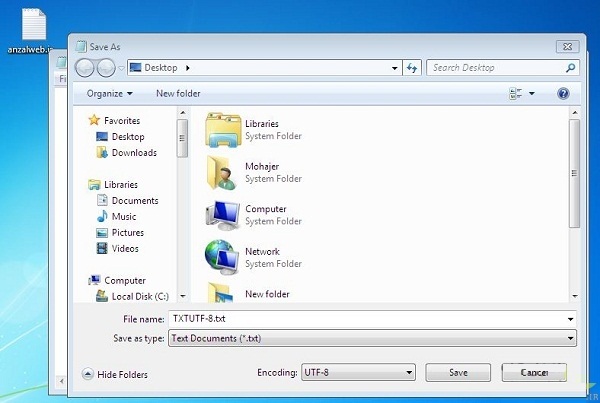600x403 pixels.
Task: Click the Back navigation arrow
Action: click(x=85, y=68)
